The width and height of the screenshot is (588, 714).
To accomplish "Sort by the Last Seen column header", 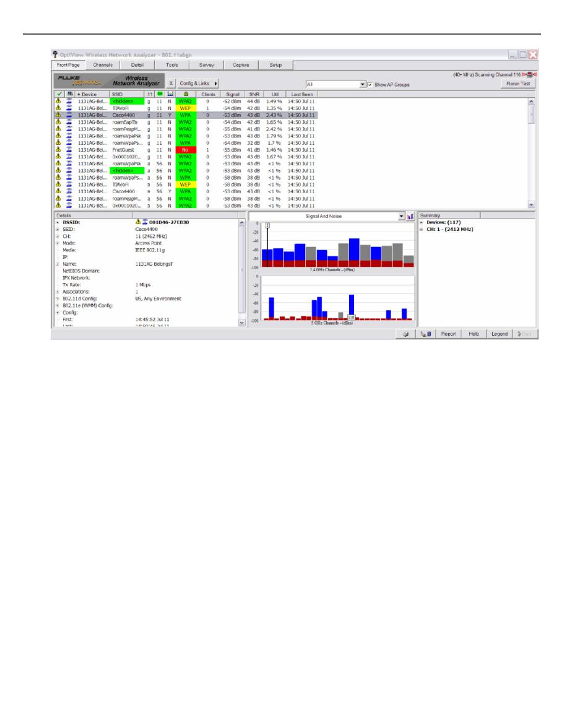I will pos(302,94).
